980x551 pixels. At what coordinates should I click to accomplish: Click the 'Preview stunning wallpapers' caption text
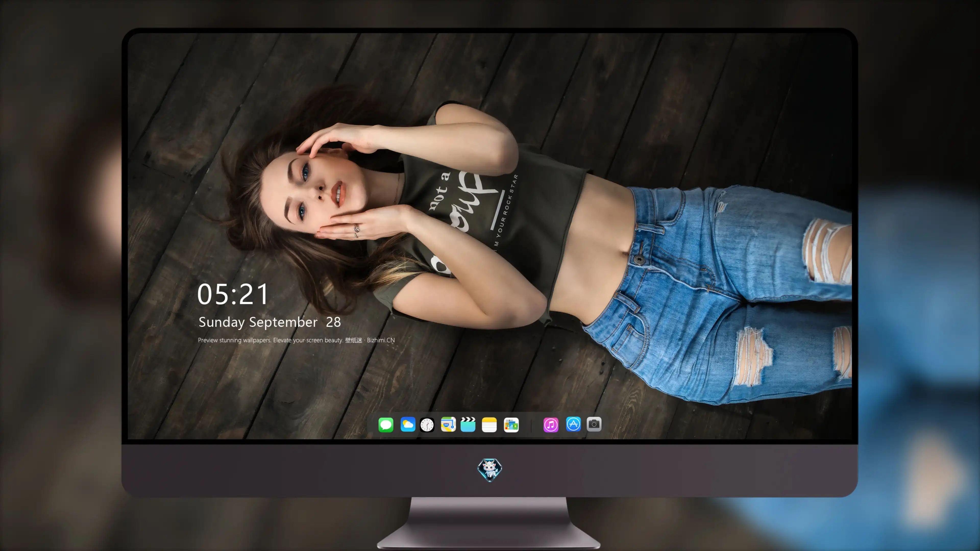point(296,340)
